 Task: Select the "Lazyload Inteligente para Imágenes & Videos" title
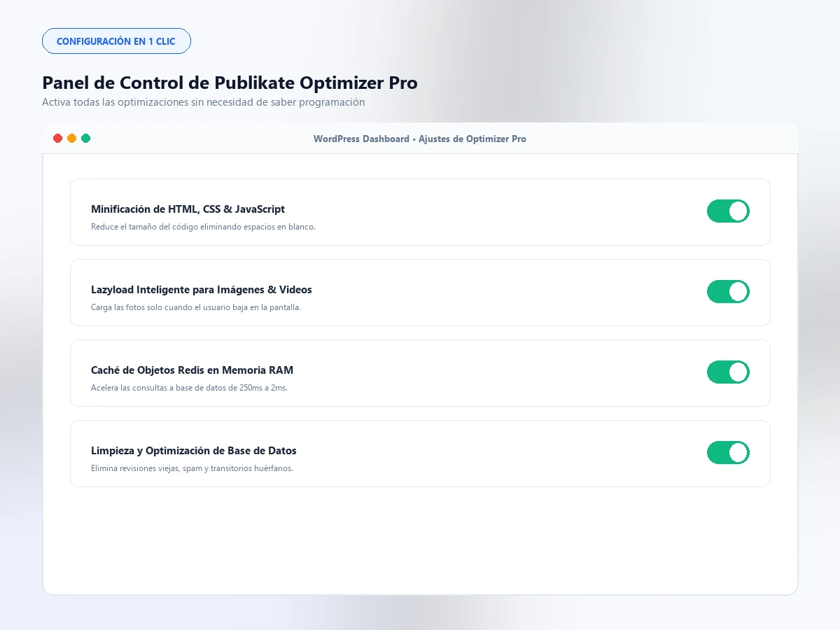tap(202, 290)
